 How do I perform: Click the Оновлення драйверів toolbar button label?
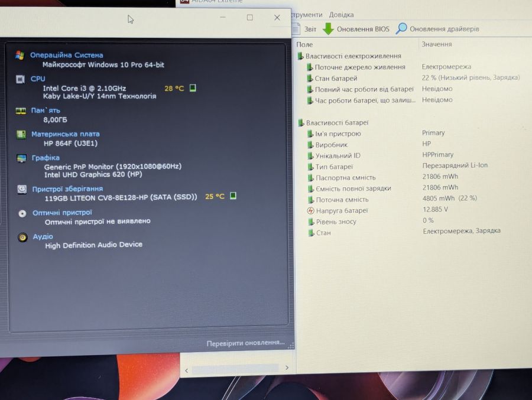[445, 29]
